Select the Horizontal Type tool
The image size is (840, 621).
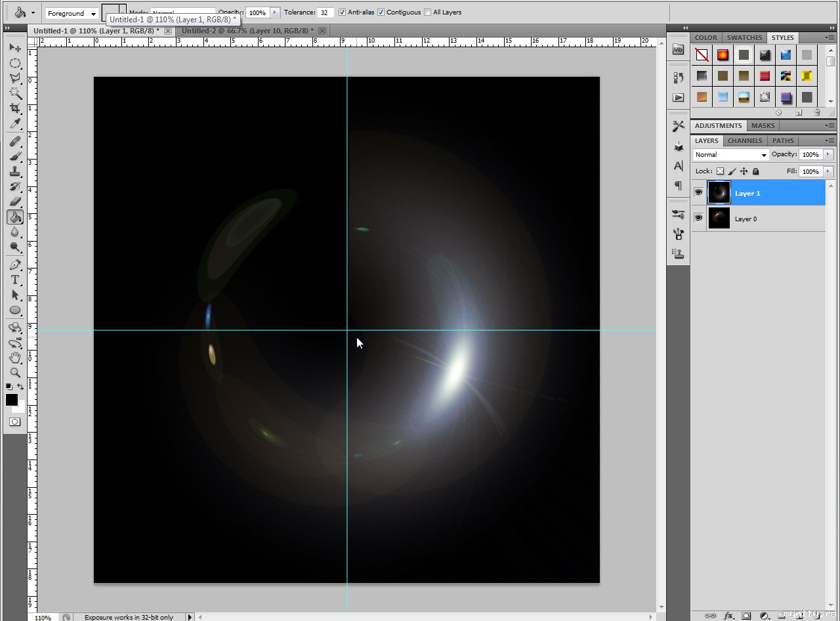pos(14,280)
